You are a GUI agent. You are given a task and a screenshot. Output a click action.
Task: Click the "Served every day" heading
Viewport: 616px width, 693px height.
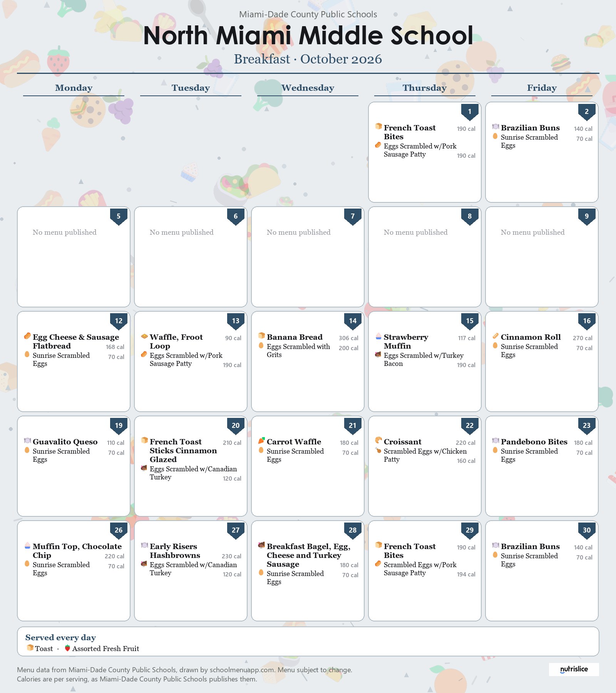[x=60, y=637]
